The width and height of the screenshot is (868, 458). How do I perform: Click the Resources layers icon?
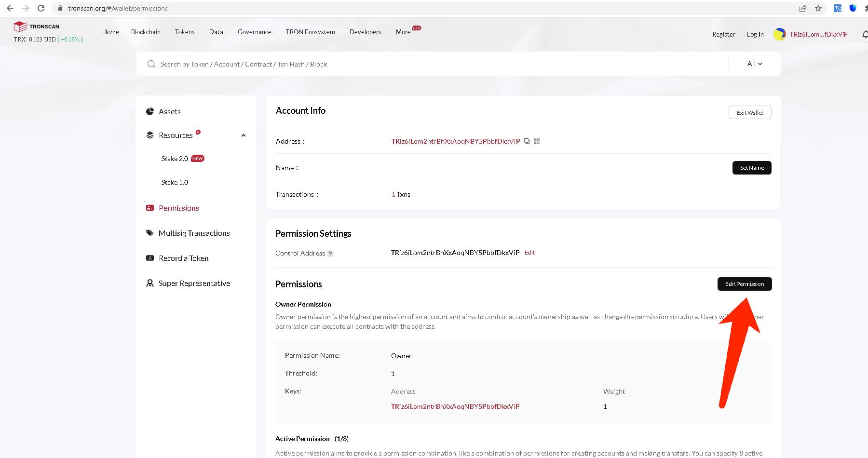150,135
